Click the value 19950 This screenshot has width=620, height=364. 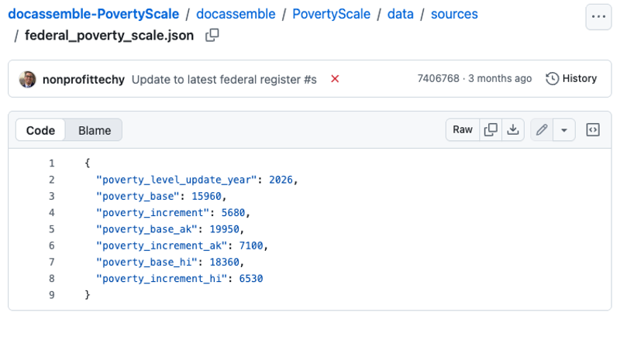click(224, 229)
